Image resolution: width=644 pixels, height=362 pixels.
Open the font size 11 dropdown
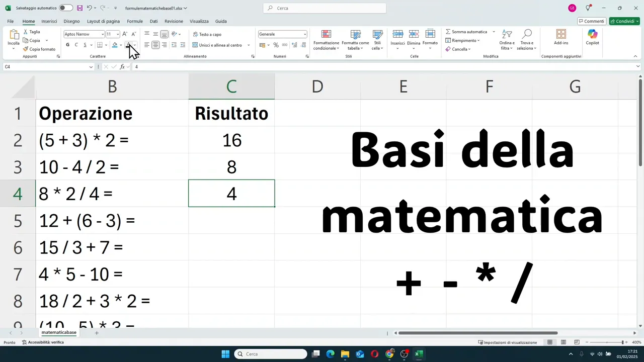(118, 34)
